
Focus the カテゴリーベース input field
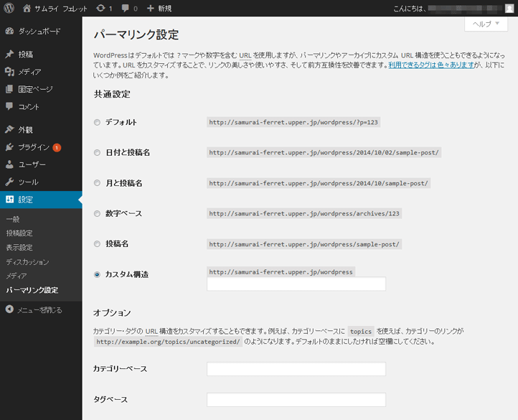pyautogui.click(x=296, y=369)
